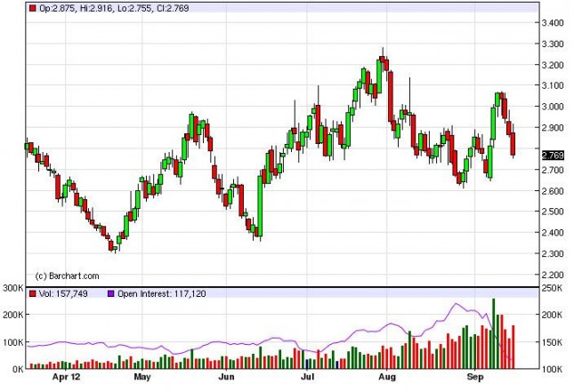The height and width of the screenshot is (392, 574).
Task: Click the 3.100 price axis label
Action: [x=553, y=85]
